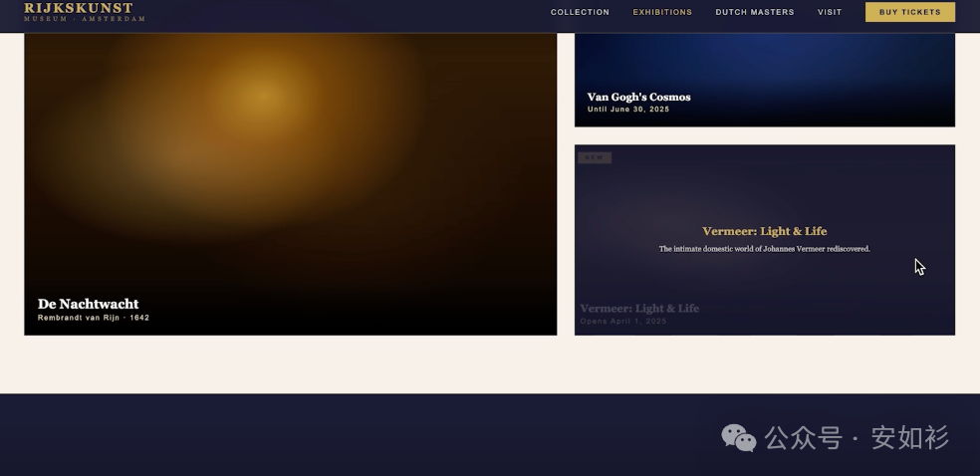Image resolution: width=980 pixels, height=476 pixels.
Task: Click the 'De Nachtwacht' title text
Action: pyautogui.click(x=88, y=304)
